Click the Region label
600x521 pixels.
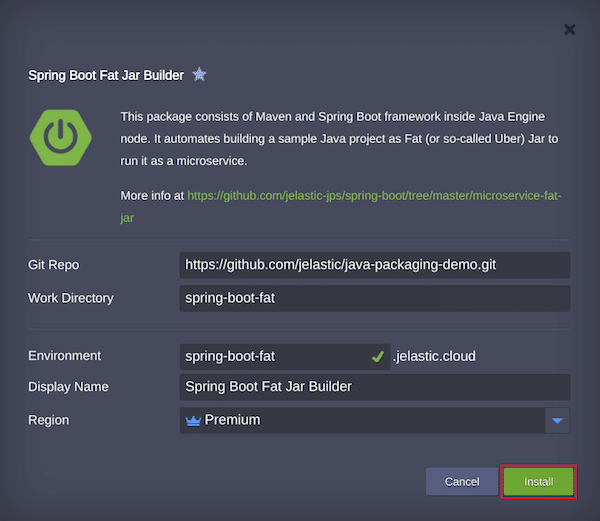[x=49, y=420]
